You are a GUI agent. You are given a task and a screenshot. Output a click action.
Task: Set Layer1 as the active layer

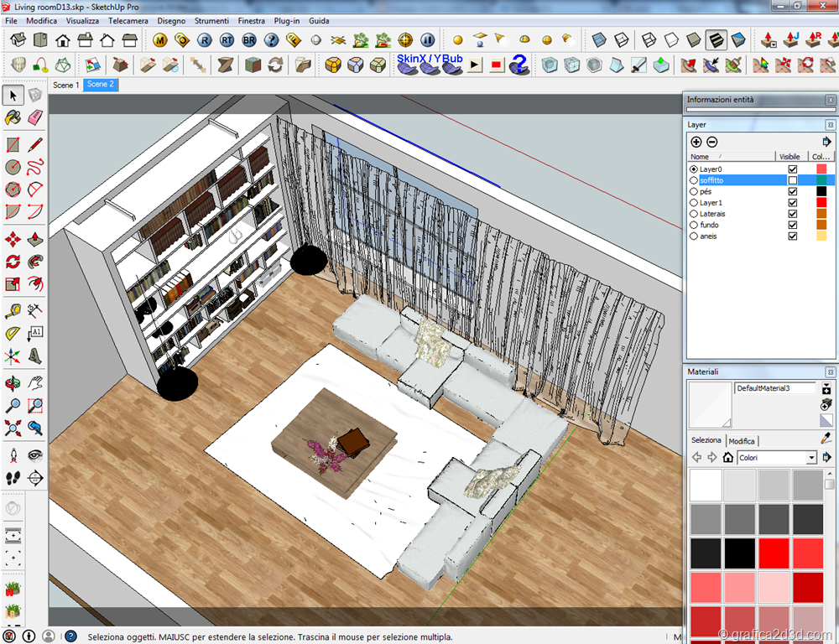click(x=693, y=203)
